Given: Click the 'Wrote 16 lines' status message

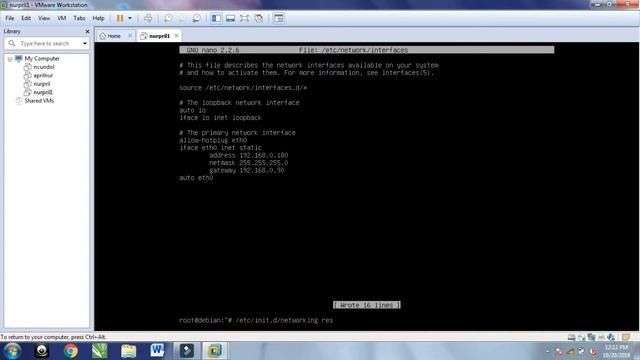Looking at the screenshot, I should [367, 305].
